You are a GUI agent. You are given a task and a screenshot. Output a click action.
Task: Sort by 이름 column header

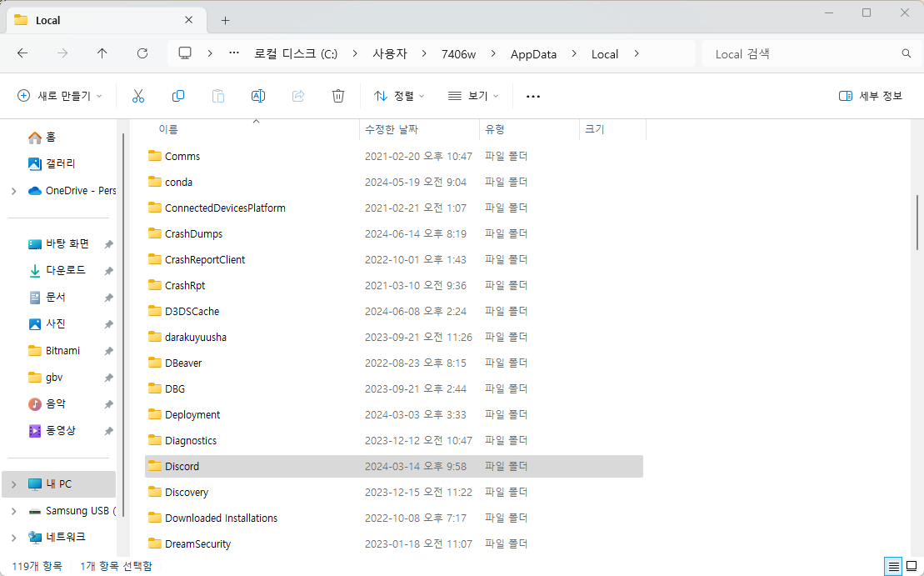(252, 129)
